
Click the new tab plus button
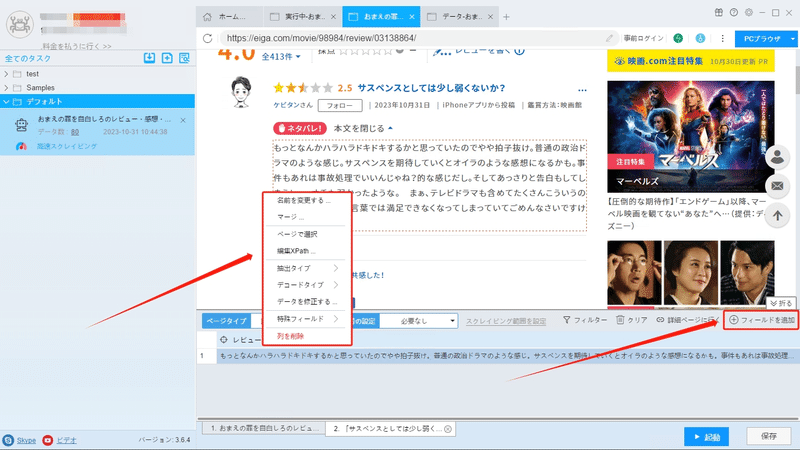pyautogui.click(x=506, y=17)
